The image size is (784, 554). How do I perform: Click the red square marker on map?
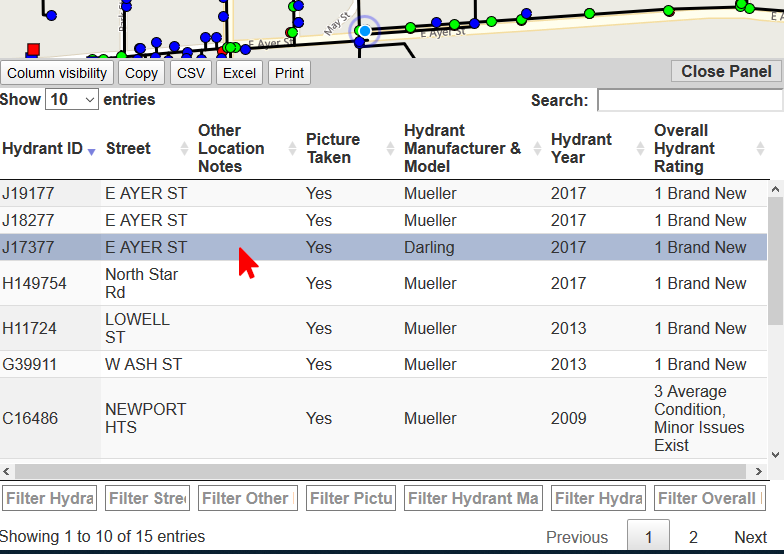[x=33, y=49]
